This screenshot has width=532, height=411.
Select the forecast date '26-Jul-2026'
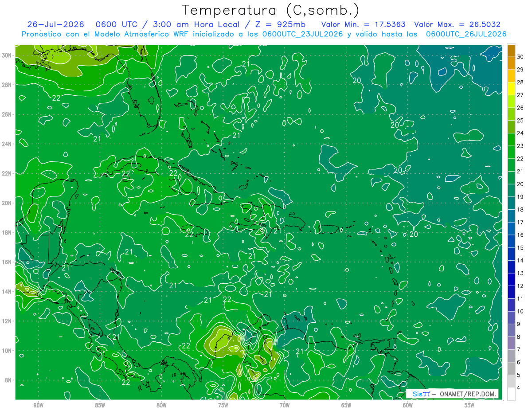pyautogui.click(x=55, y=24)
